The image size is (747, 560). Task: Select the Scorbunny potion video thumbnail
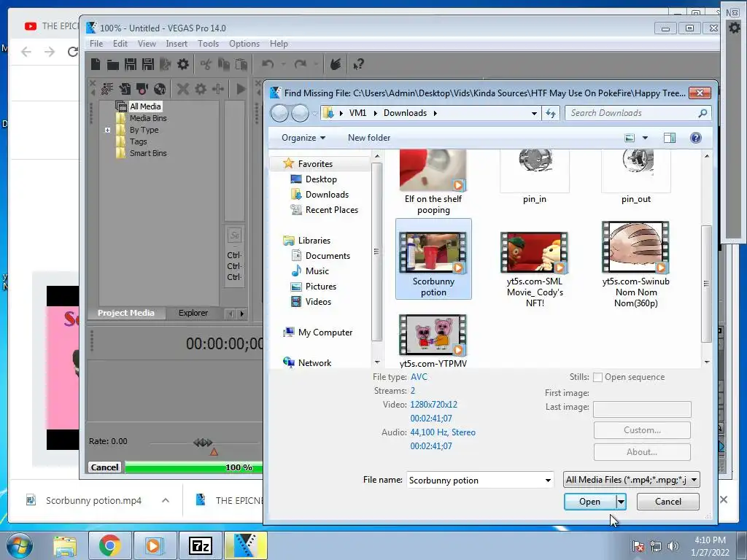[x=433, y=259]
